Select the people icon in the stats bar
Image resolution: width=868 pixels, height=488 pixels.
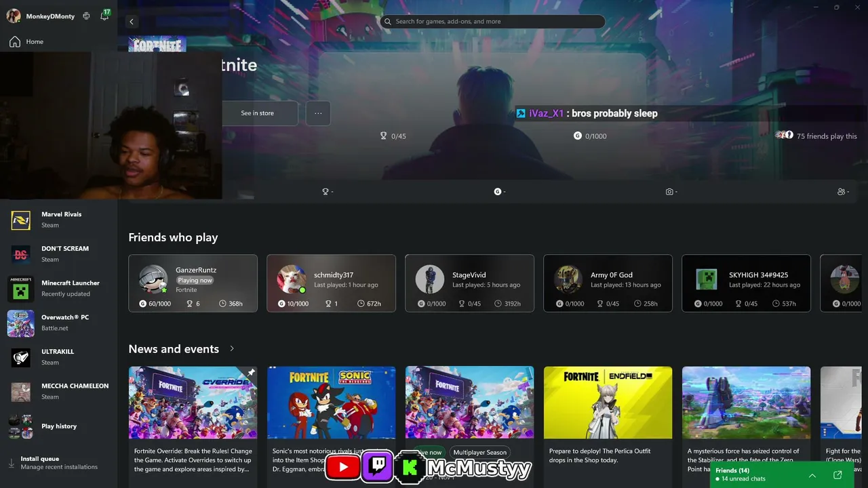coord(842,192)
